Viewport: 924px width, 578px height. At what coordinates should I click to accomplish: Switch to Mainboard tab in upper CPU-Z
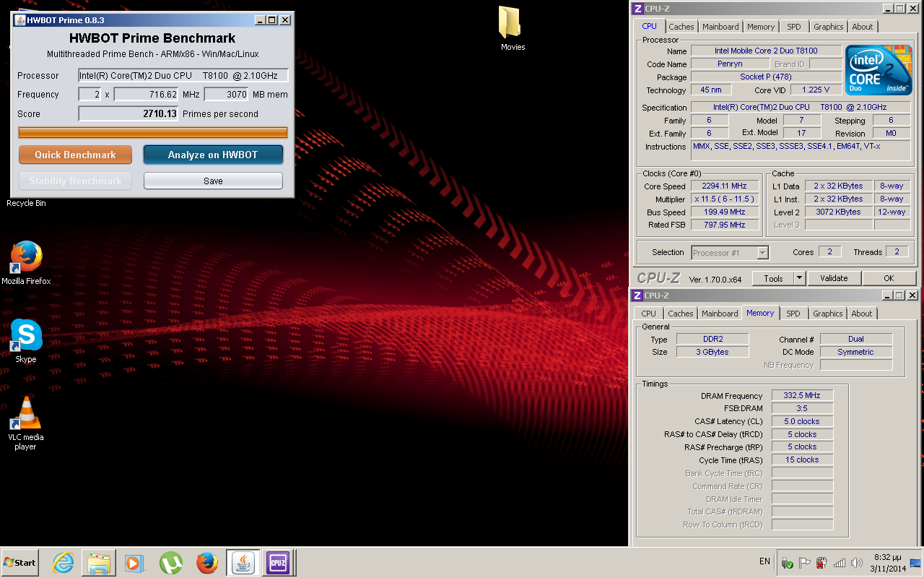tap(720, 27)
